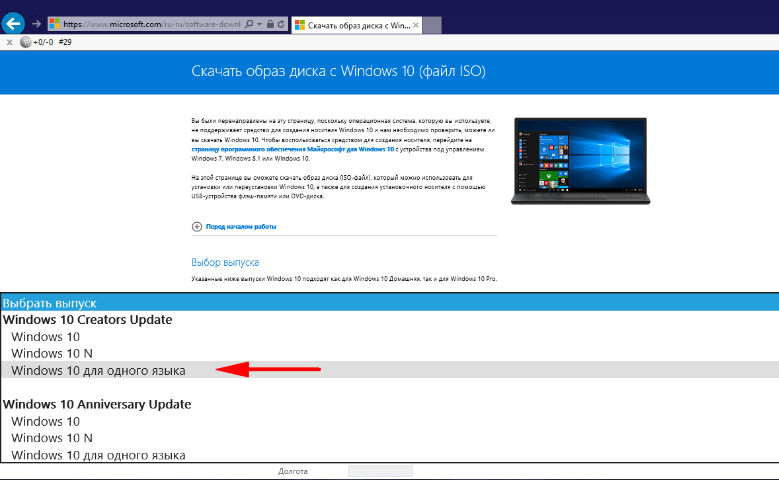The height and width of the screenshot is (480, 779).
Task: Close the toolbar with the X icon
Action: 9,42
